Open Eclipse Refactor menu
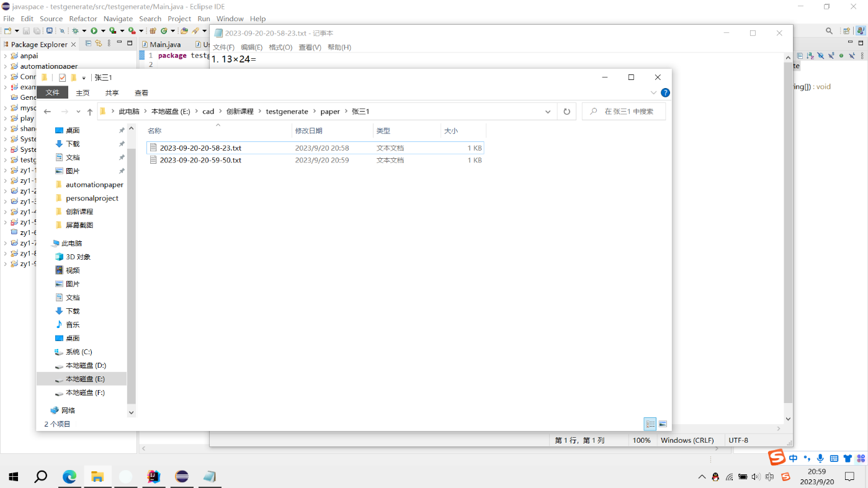The width and height of the screenshot is (868, 488). (x=83, y=19)
